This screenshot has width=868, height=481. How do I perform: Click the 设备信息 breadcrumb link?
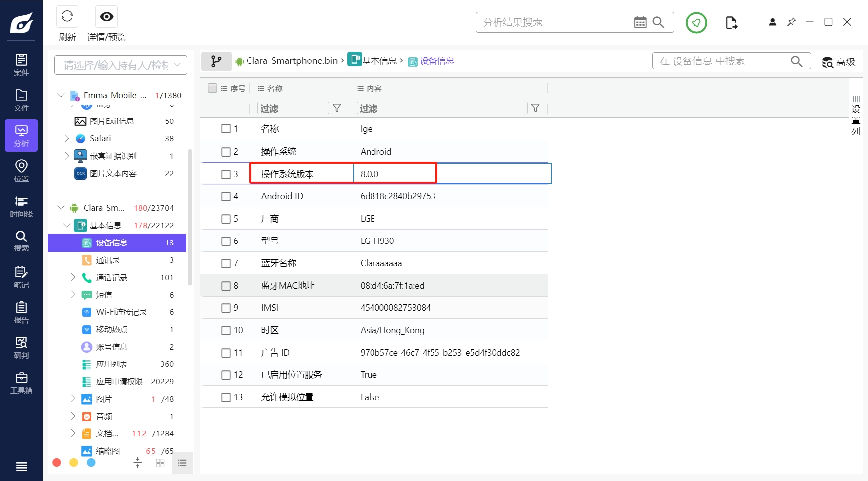click(x=436, y=61)
